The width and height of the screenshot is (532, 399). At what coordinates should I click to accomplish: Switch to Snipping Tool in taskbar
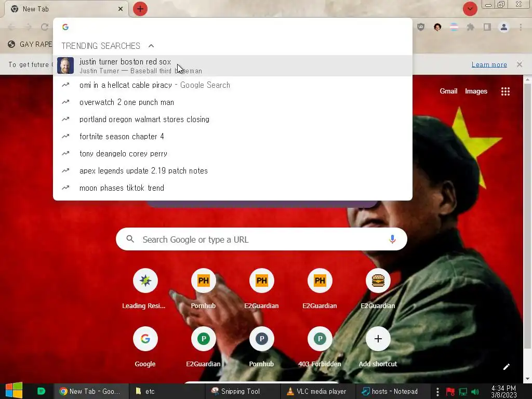243,391
